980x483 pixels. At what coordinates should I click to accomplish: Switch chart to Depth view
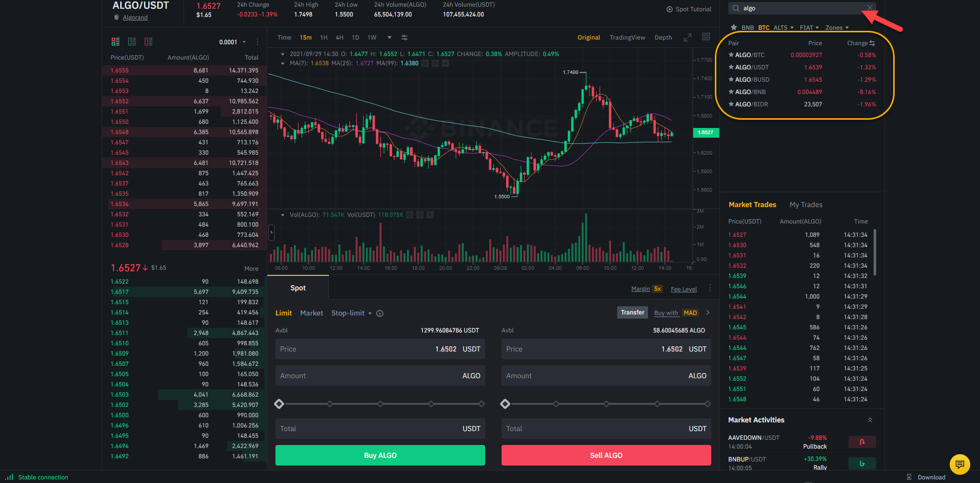click(x=663, y=38)
